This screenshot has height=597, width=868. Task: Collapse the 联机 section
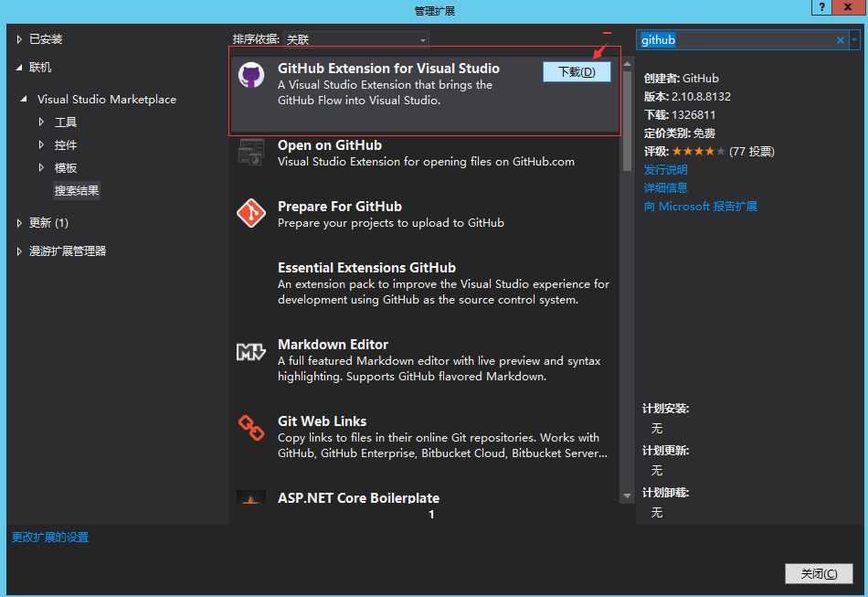(19, 68)
